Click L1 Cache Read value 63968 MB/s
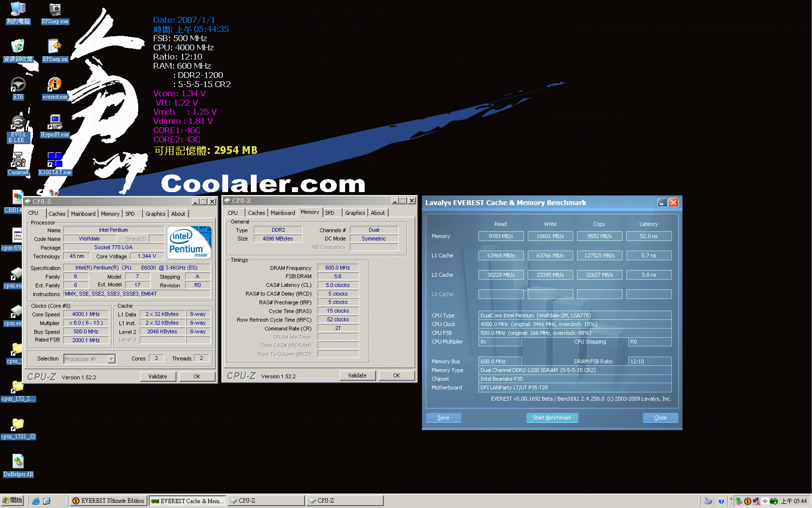812x508 pixels. coord(501,255)
